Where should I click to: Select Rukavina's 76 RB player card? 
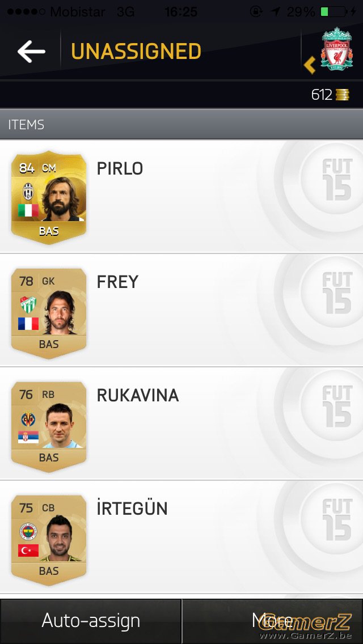49,427
